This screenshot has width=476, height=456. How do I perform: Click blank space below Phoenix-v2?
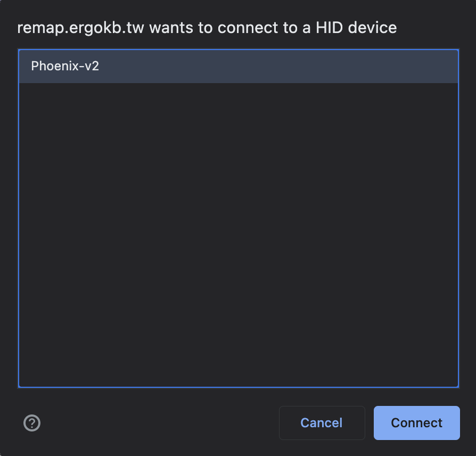[238, 213]
